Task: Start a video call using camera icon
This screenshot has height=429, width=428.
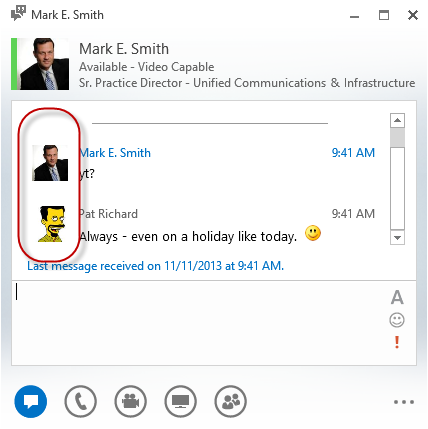Action: pyautogui.click(x=130, y=401)
